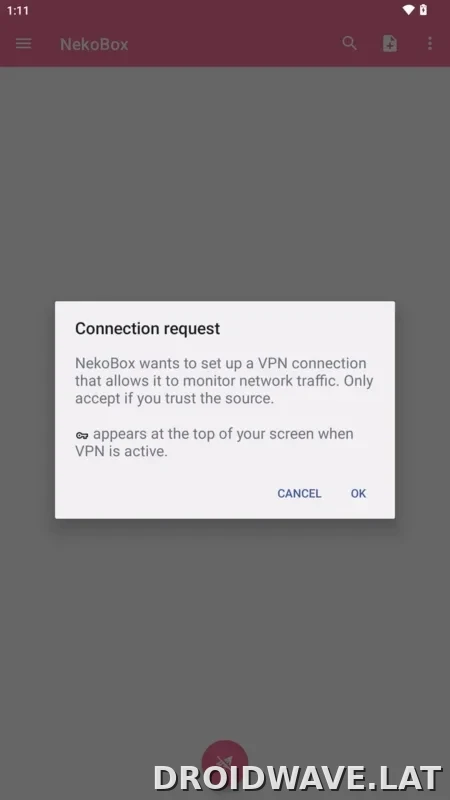Click the "VPN is active" text line
Viewport: 450px width, 800px height.
[121, 451]
